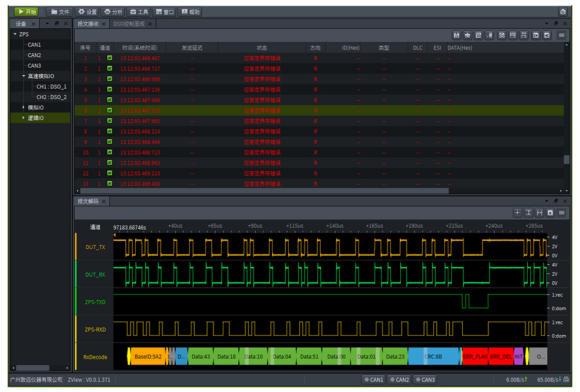Click the second 10-swap format icon
Screen dimensions: 580x392
click(513, 35)
